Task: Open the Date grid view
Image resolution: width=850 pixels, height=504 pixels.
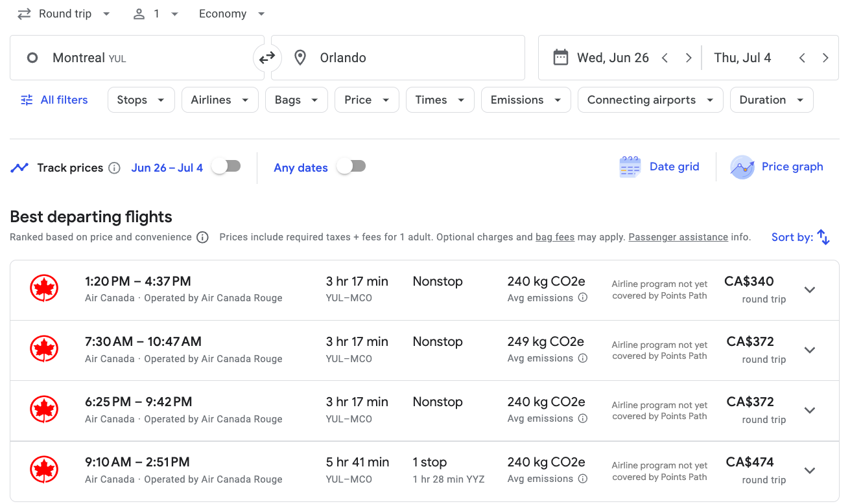Action: 659,167
